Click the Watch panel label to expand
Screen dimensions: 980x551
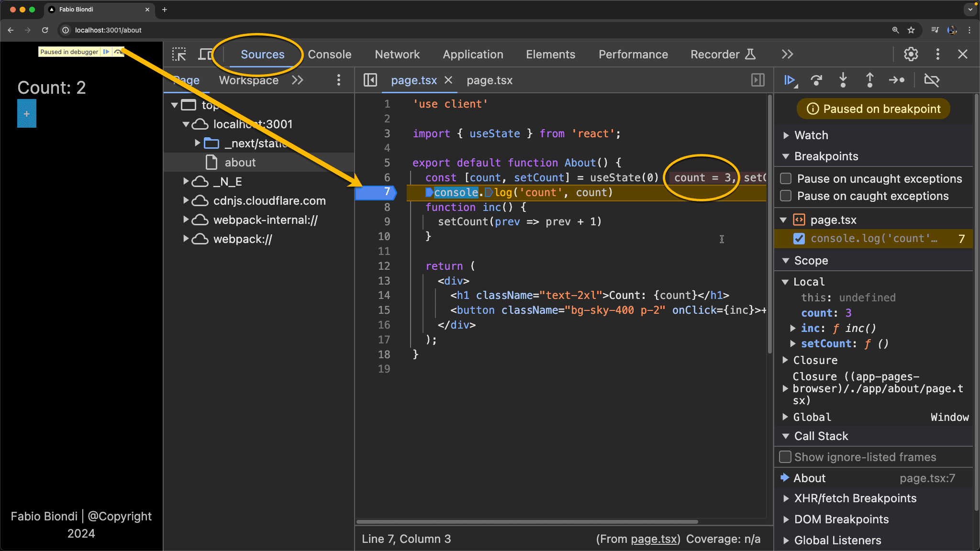coord(811,134)
